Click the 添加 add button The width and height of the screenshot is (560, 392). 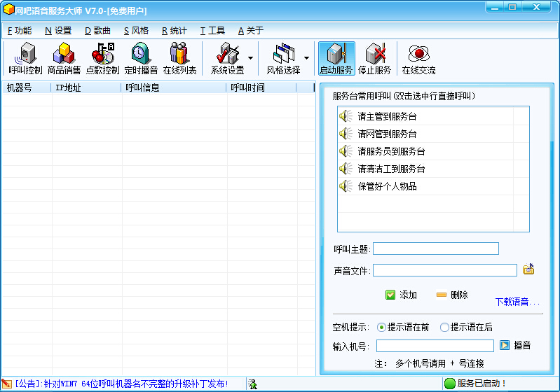click(x=401, y=295)
